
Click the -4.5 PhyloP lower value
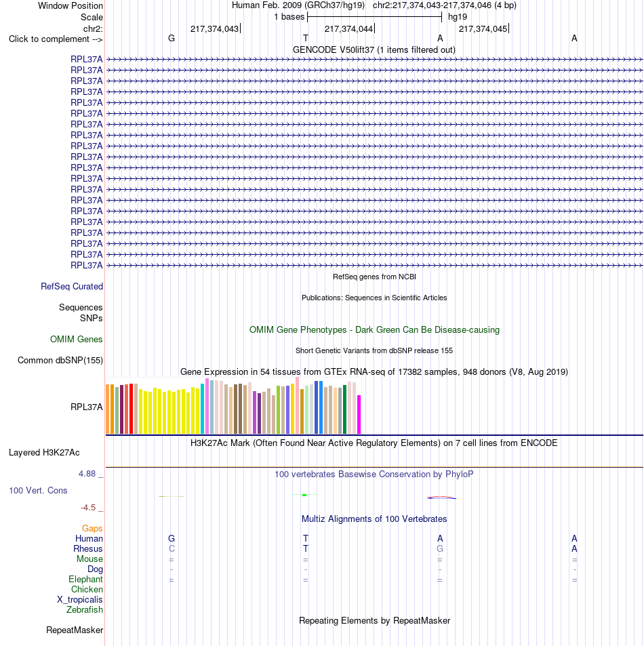[x=88, y=508]
